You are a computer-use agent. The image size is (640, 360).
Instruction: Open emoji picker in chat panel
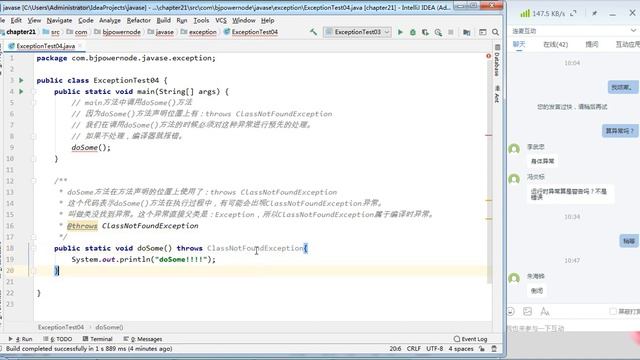click(511, 311)
